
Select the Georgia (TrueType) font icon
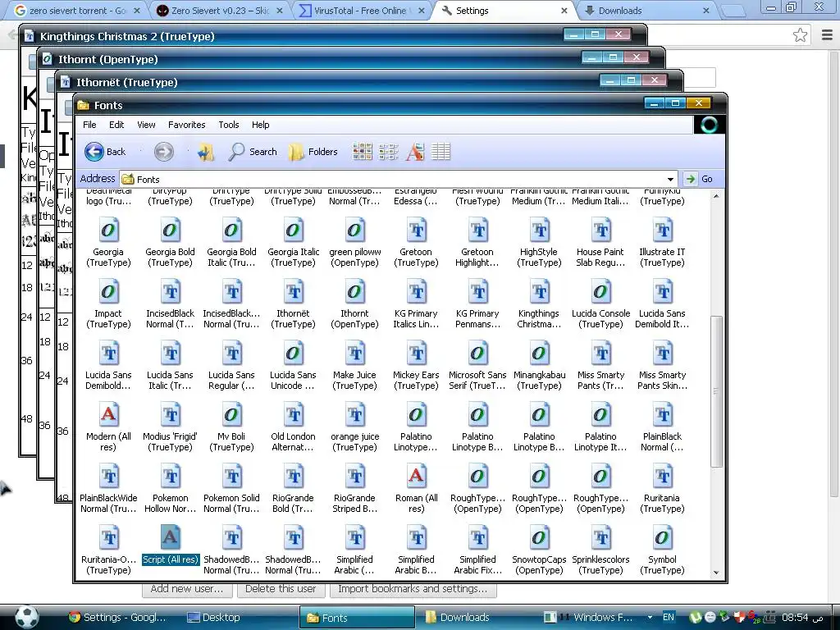click(108, 231)
